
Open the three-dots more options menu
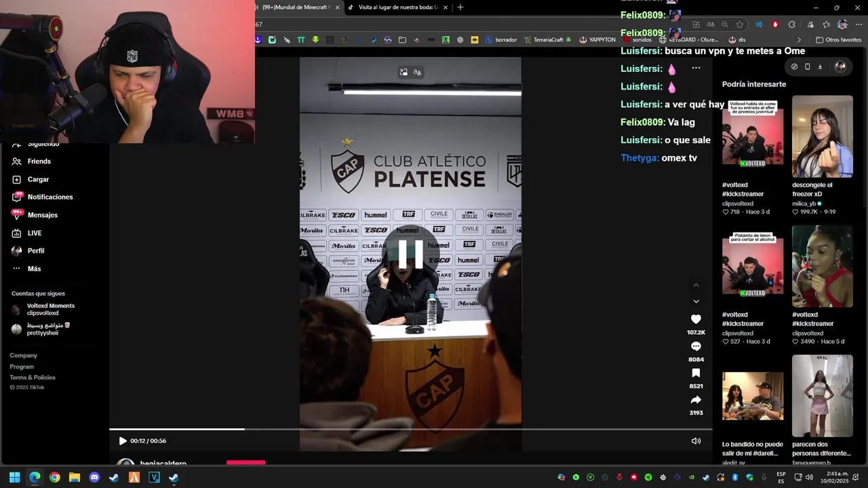(x=696, y=68)
